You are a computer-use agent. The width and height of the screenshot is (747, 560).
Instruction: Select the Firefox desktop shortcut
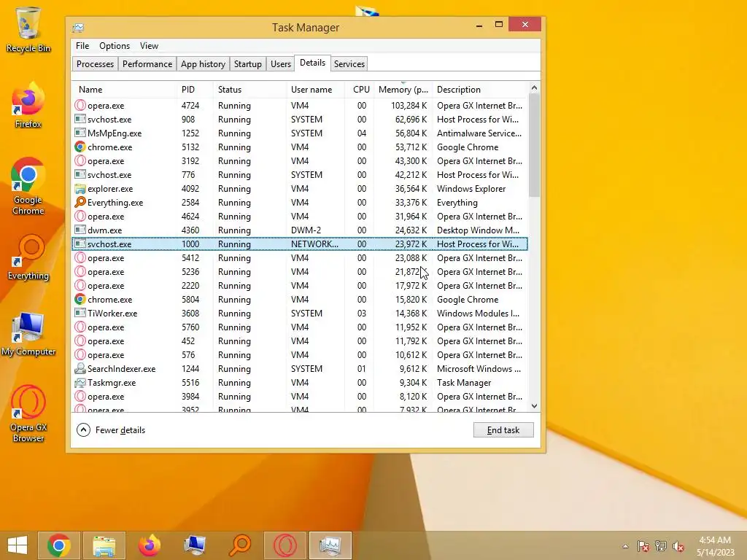coord(28,106)
